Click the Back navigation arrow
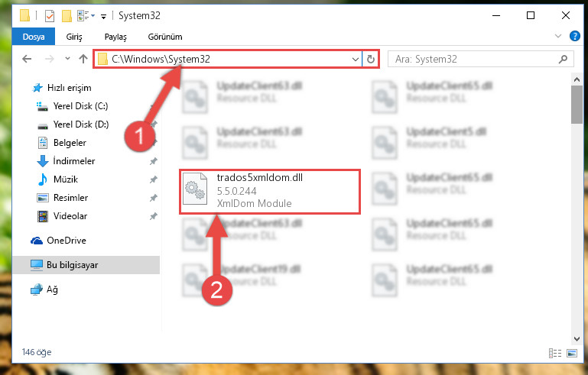 coord(27,59)
